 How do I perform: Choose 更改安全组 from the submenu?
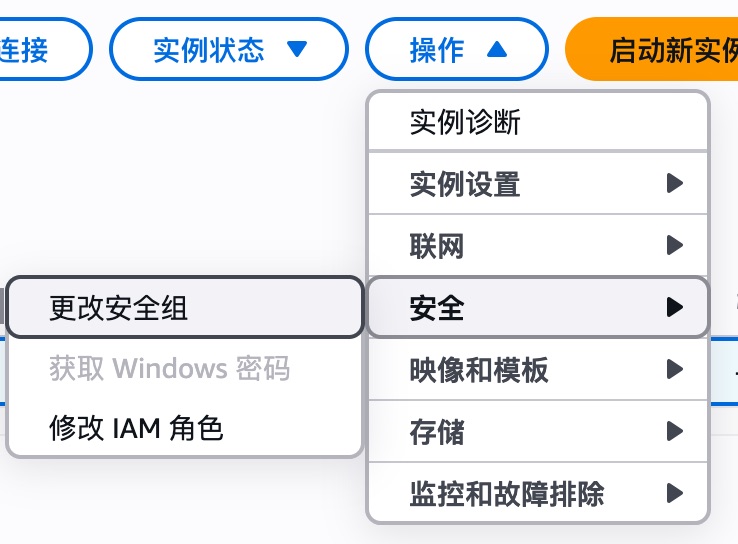coord(119,308)
